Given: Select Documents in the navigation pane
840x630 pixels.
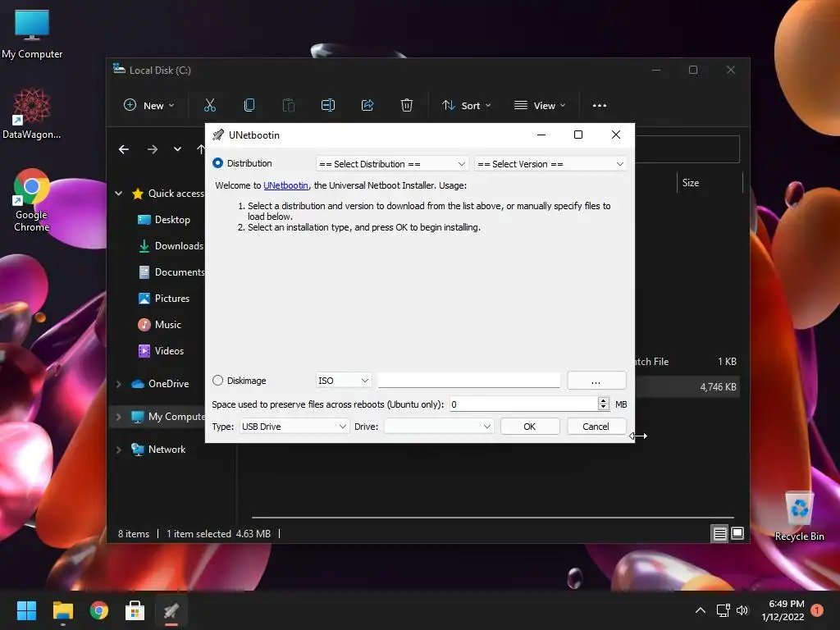Looking at the screenshot, I should [171, 272].
